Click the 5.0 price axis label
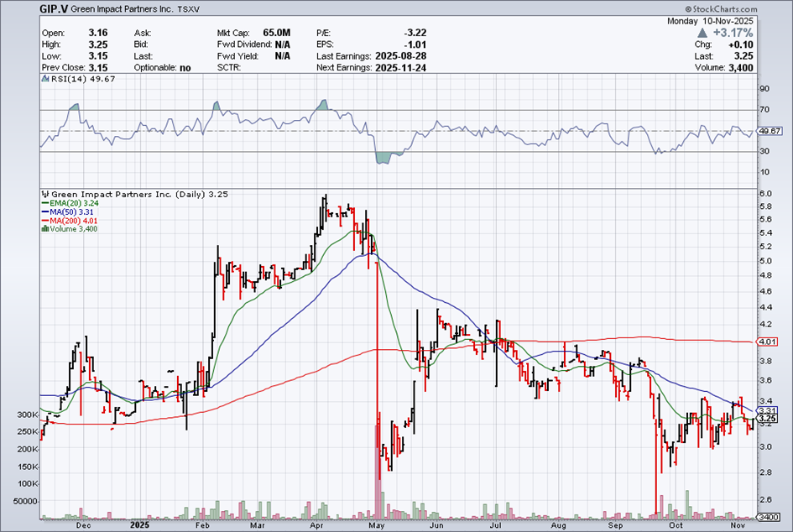The image size is (793, 532). (765, 261)
